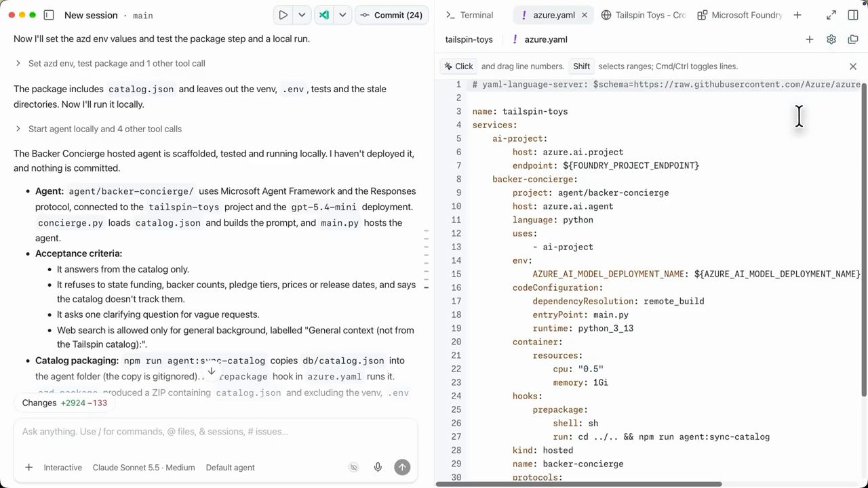
Task: Click the microphone voice input icon
Action: [x=378, y=467]
